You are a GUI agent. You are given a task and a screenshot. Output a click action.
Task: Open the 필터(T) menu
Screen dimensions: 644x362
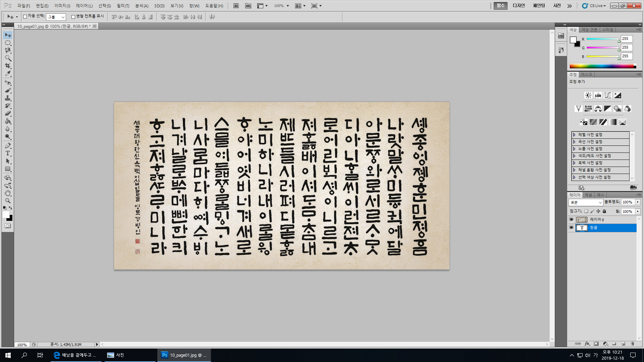point(123,6)
